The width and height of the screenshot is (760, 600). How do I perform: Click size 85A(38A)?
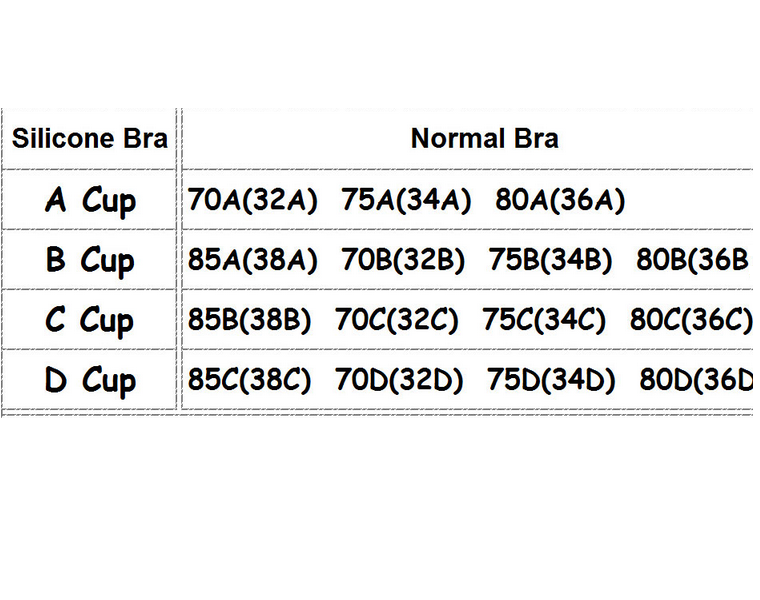[253, 260]
